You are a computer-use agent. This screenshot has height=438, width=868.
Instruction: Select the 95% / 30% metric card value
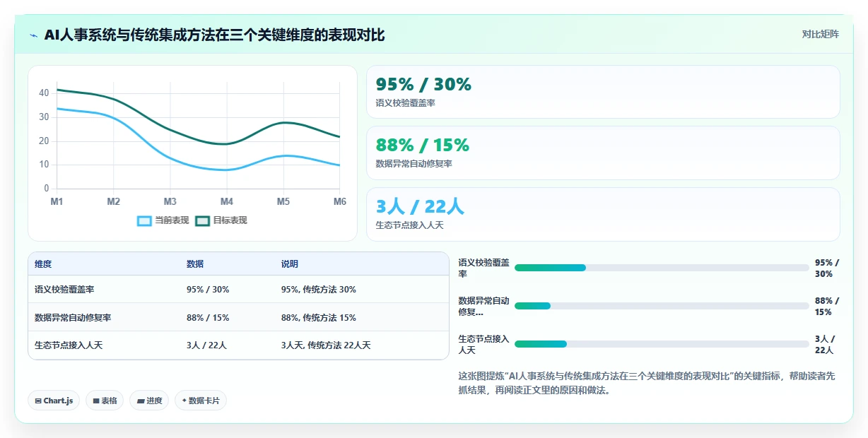coord(423,84)
